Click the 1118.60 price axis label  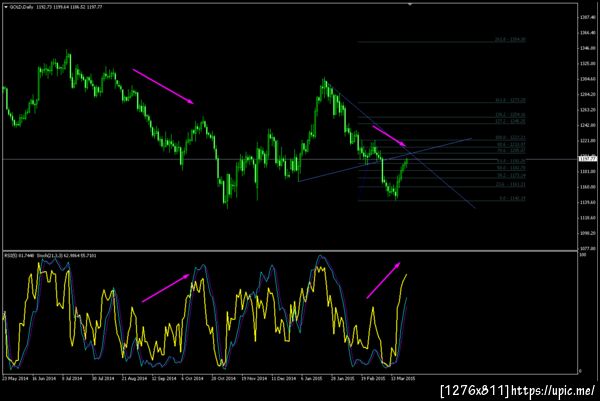pyautogui.click(x=587, y=218)
